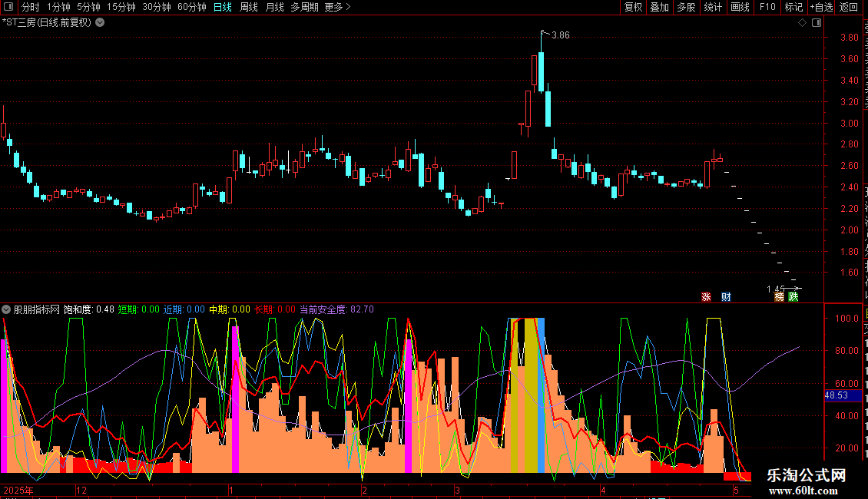Open the 复权 adjustment menu
Viewport: 868px width, 499px height.
click(633, 7)
